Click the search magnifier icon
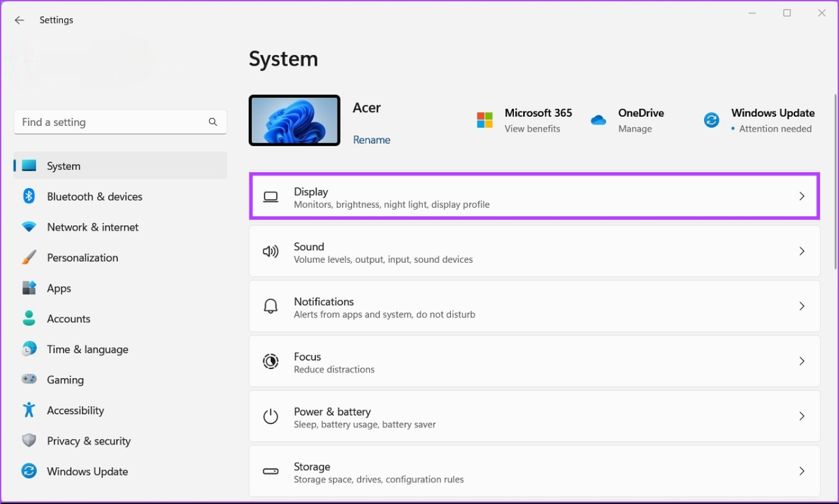The height and width of the screenshot is (504, 839). click(x=213, y=122)
